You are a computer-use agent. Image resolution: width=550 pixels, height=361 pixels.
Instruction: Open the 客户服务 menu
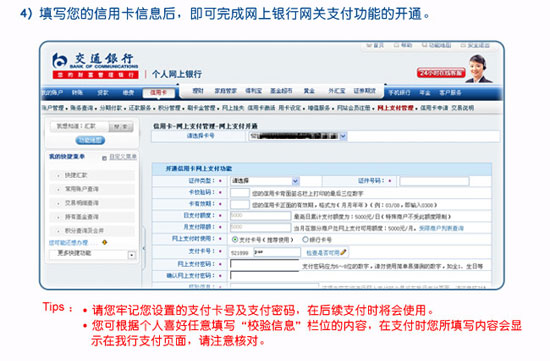tap(450, 93)
